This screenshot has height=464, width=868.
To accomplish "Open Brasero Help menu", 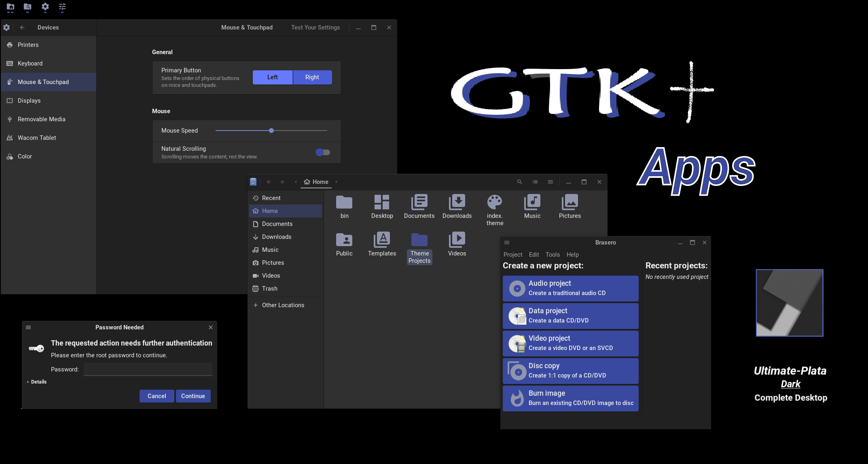I will pyautogui.click(x=572, y=255).
